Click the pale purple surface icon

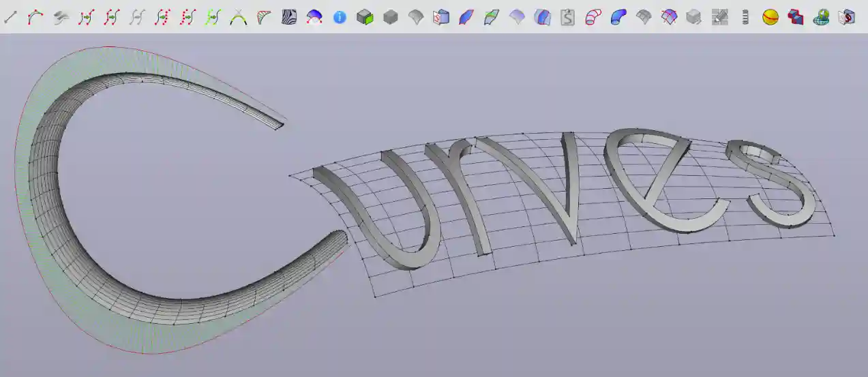click(x=517, y=17)
